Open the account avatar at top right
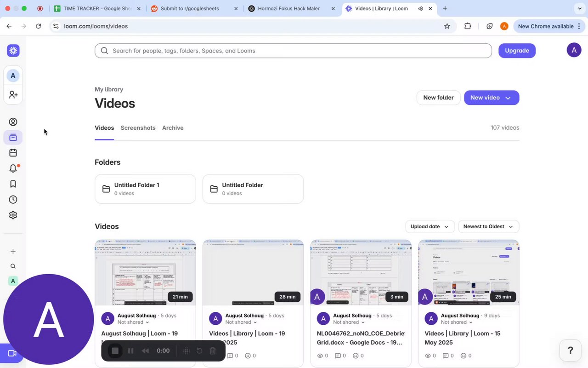 point(574,50)
